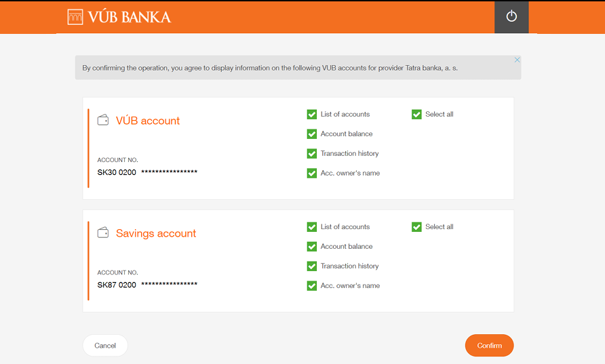Screen dimensions: 605x364
Task: Select the VÚB account heading
Action: 148,121
